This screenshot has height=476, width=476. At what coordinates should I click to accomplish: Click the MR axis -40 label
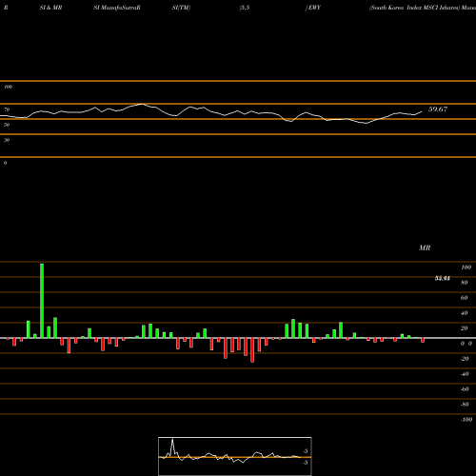tap(465, 374)
